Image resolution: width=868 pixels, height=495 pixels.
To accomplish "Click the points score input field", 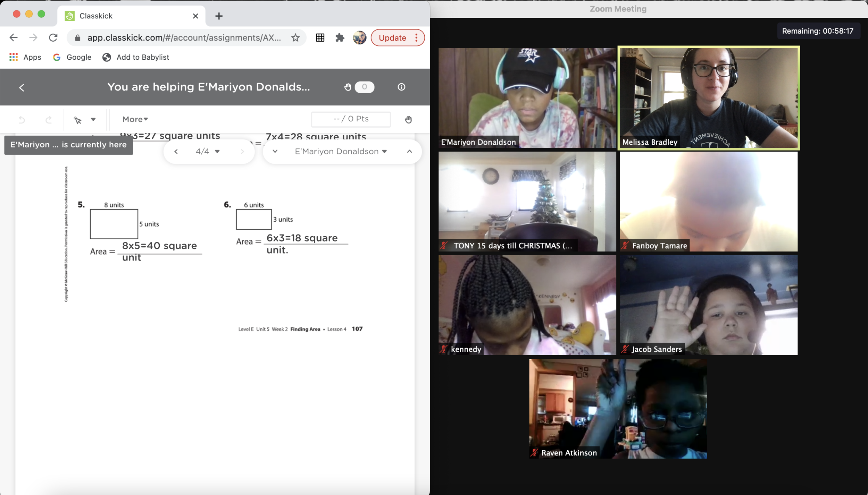I will 351,119.
